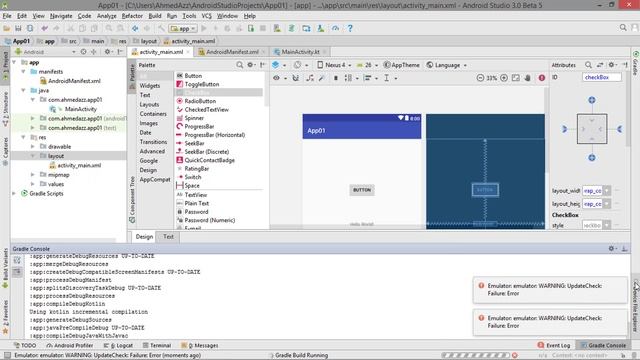Switch to MainActivity.kt tab

300,52
